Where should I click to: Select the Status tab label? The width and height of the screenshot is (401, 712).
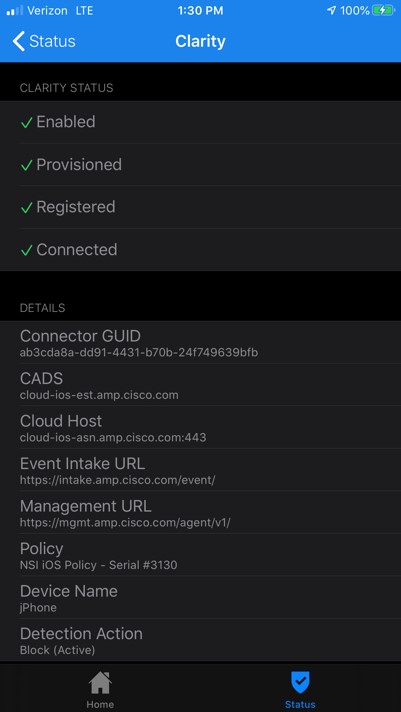[x=300, y=705]
